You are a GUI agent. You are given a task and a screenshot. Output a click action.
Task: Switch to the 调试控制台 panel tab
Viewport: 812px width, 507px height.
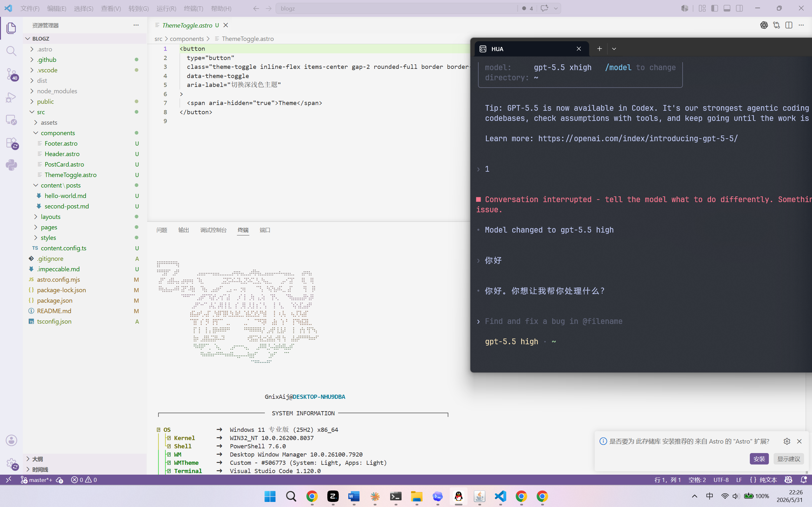(213, 230)
